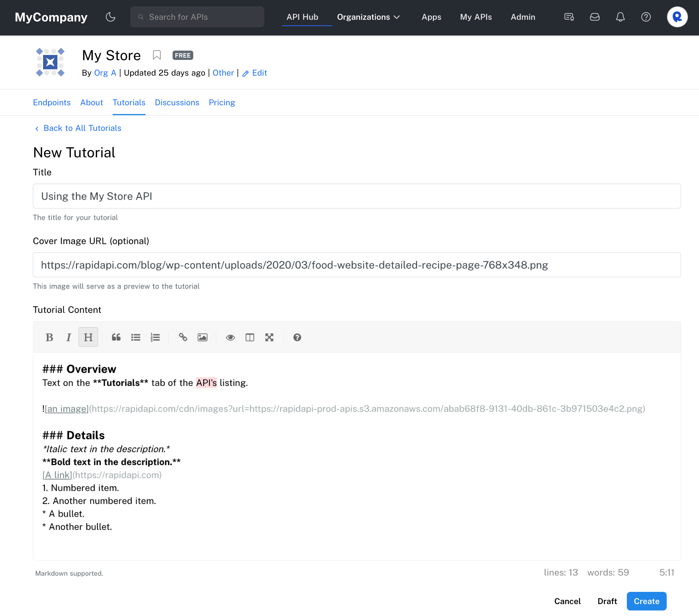699x616 pixels.
Task: Toggle markdown preview eye icon
Action: (230, 337)
